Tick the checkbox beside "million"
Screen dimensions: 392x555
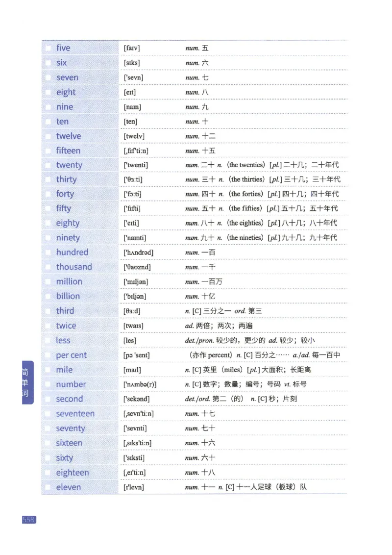48,281
